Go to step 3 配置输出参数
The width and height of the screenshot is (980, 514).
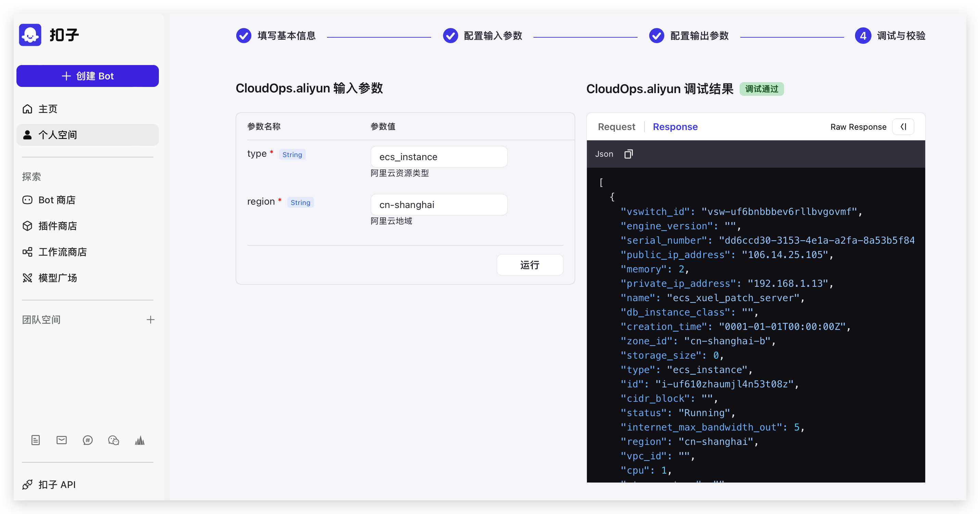pyautogui.click(x=689, y=36)
